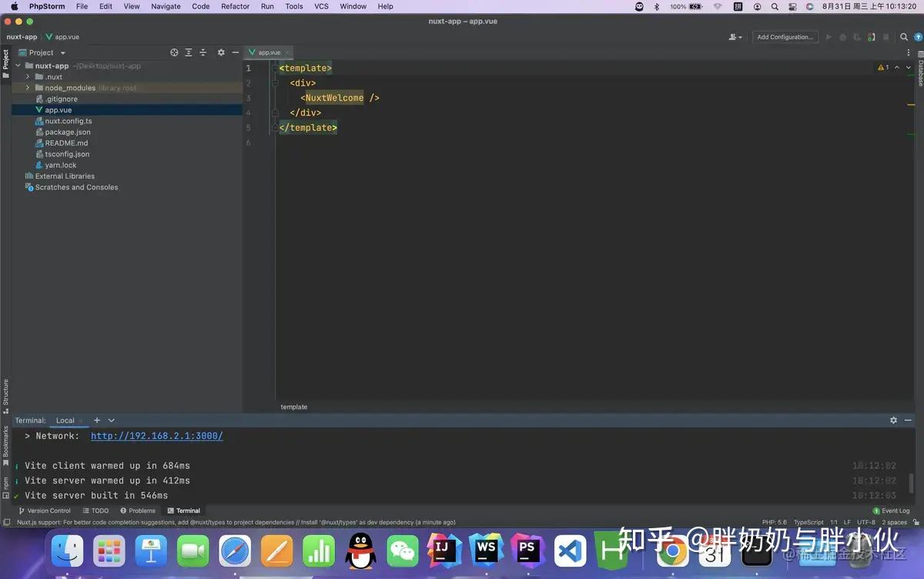The height and width of the screenshot is (579, 924).
Task: Select nuxt.config.ts in the project tree
Action: pos(68,121)
